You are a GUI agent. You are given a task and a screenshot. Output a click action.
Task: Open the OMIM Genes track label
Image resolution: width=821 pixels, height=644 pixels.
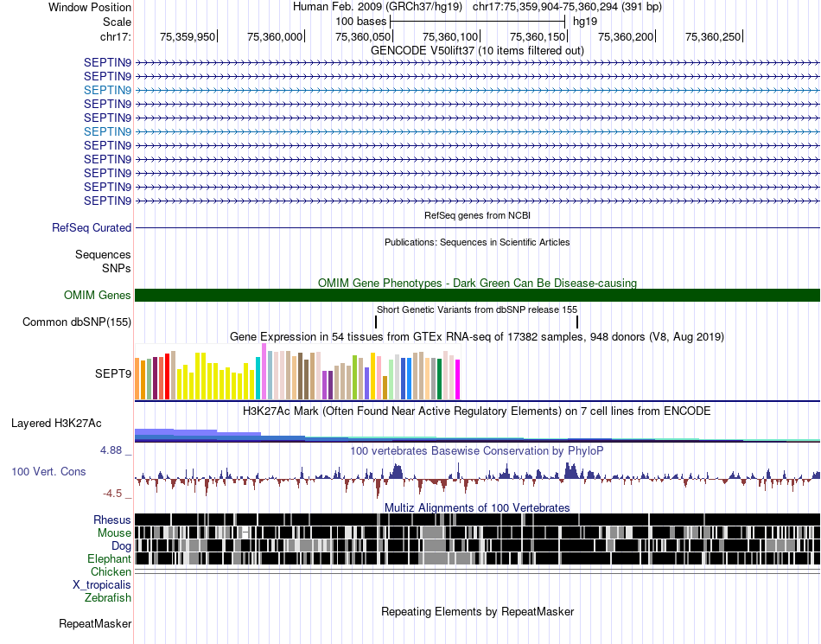98,296
